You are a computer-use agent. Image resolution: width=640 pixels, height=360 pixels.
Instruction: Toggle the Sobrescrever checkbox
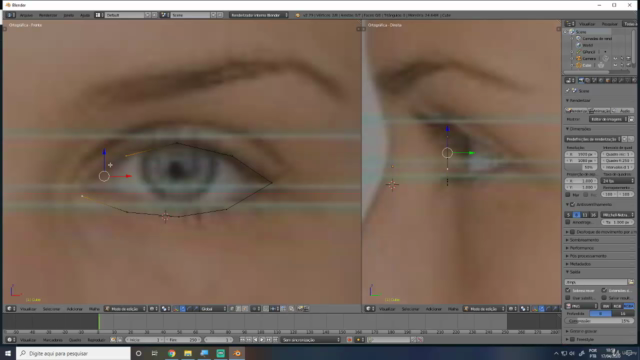point(568,290)
